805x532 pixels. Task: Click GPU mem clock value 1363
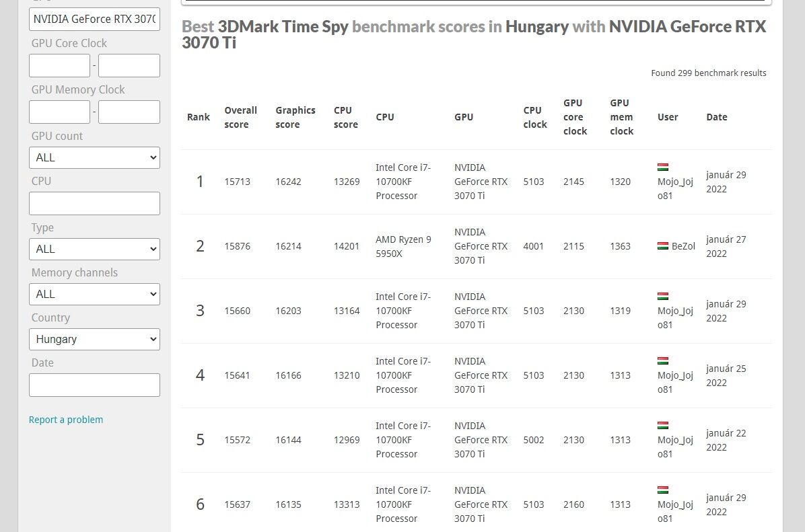pos(620,246)
